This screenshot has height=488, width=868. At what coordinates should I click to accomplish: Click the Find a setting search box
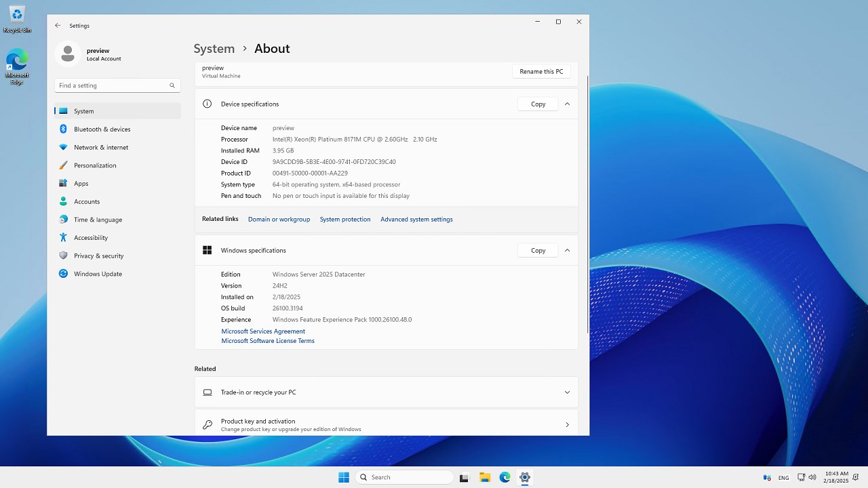pyautogui.click(x=117, y=85)
